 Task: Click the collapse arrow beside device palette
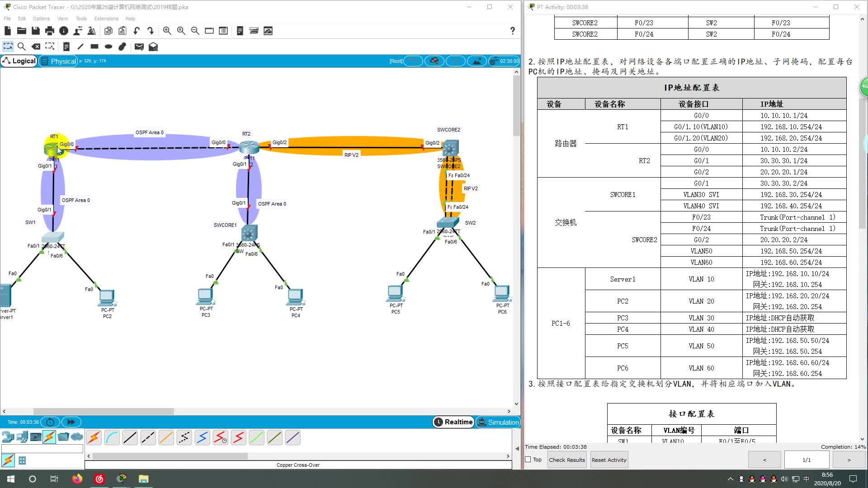pyautogui.click(x=517, y=449)
